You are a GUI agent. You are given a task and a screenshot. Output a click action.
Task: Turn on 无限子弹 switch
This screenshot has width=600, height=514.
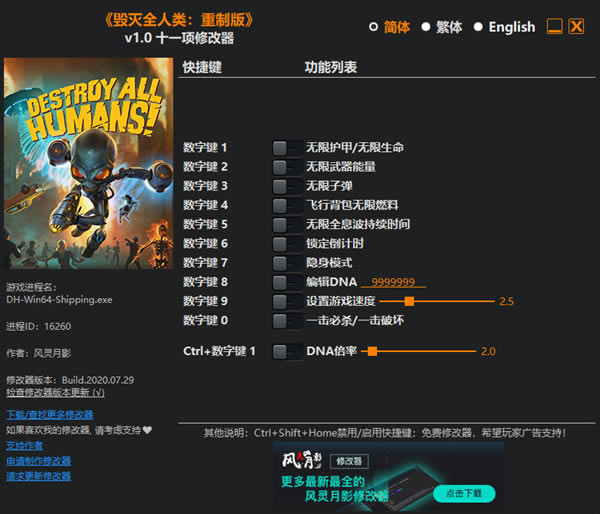pyautogui.click(x=286, y=186)
